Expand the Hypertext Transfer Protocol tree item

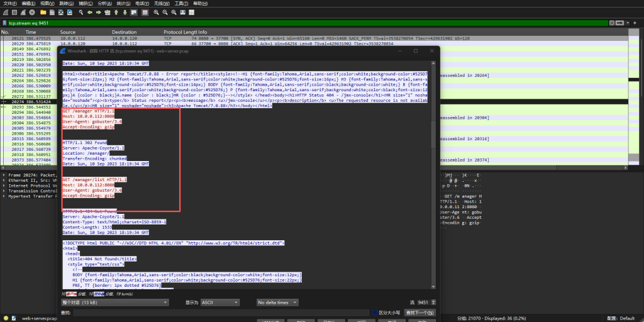point(5,196)
